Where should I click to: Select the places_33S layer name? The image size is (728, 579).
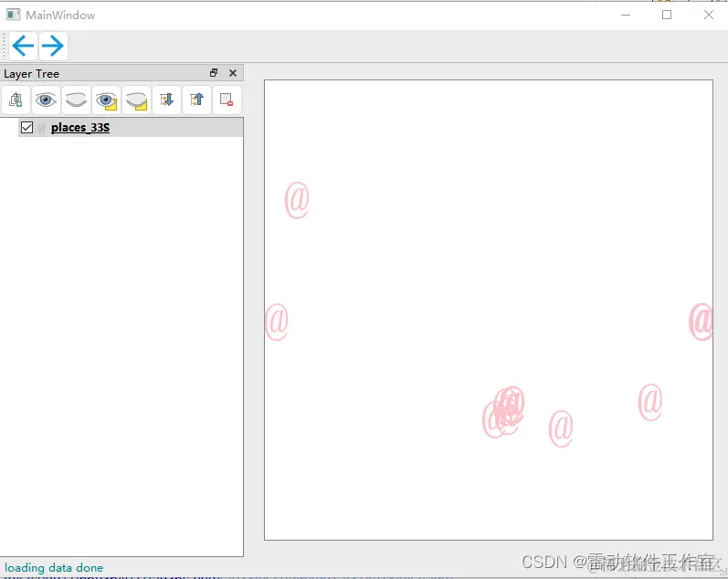(80, 127)
